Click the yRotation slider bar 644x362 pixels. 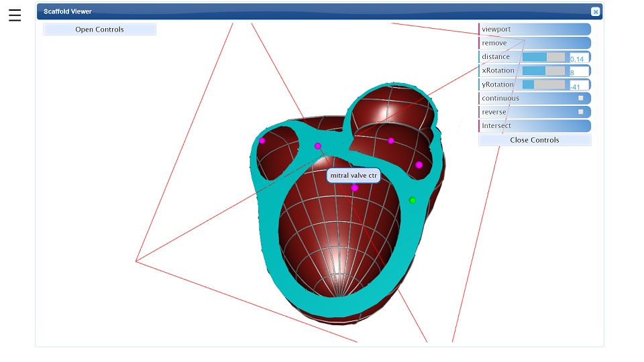click(x=543, y=84)
